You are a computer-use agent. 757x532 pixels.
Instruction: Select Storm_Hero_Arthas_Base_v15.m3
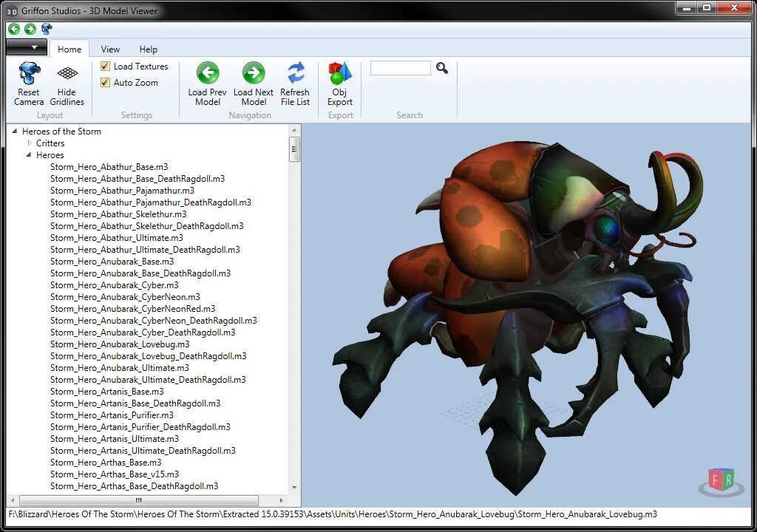(115, 474)
